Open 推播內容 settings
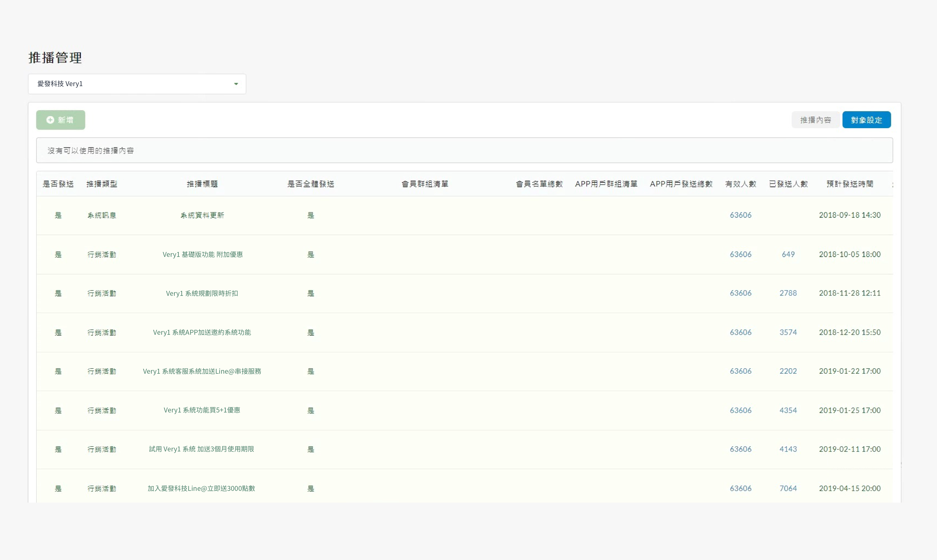Viewport: 937px width, 560px height. click(815, 120)
